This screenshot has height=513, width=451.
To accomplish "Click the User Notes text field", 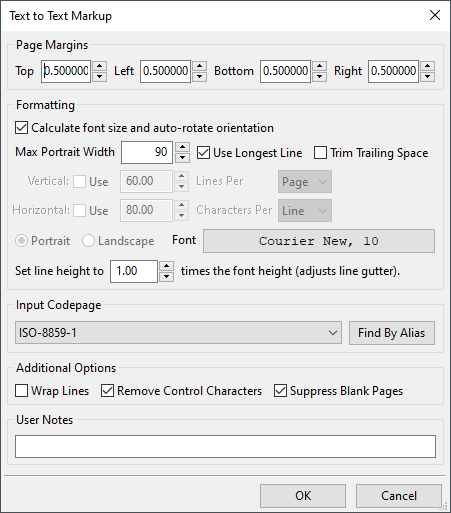I will 225,446.
